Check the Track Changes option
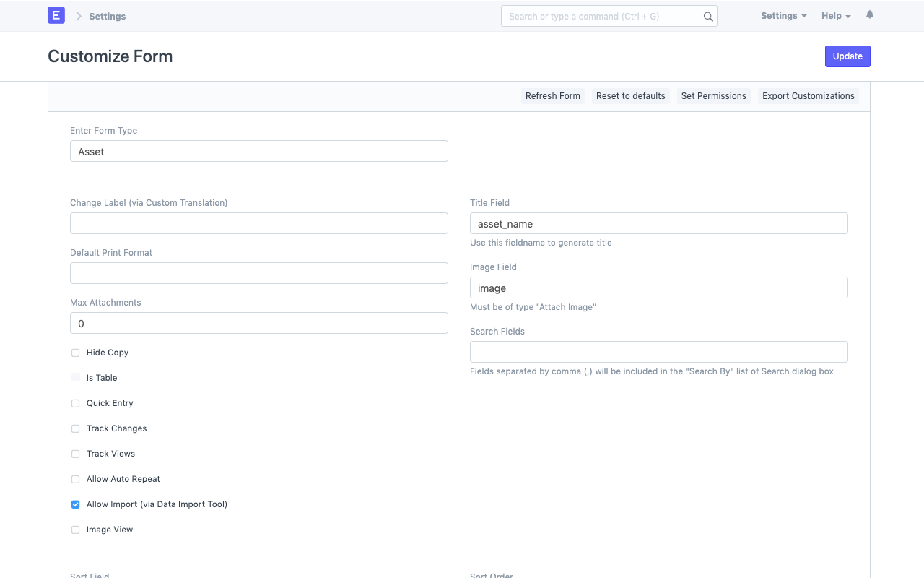Viewport: 924px width, 578px height. (x=75, y=428)
